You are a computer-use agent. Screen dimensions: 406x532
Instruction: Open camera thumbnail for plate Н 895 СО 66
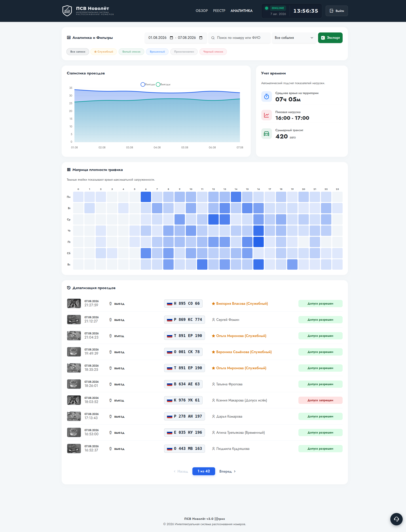click(74, 303)
